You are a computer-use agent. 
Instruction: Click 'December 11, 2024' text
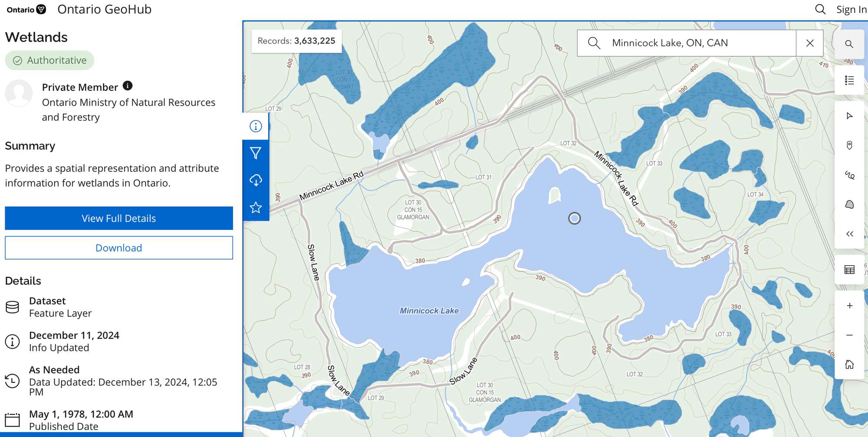tap(74, 335)
